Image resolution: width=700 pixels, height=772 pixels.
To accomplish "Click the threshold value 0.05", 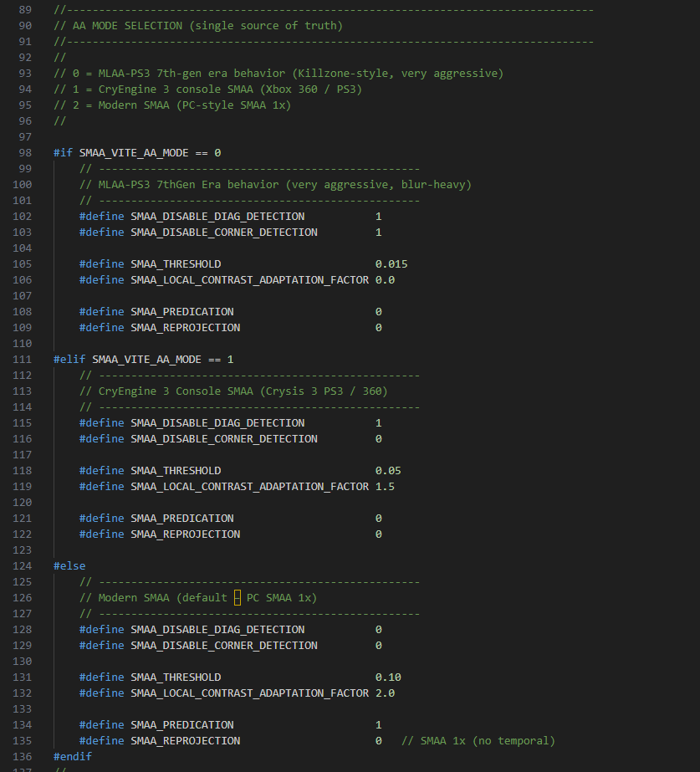I will [x=388, y=471].
